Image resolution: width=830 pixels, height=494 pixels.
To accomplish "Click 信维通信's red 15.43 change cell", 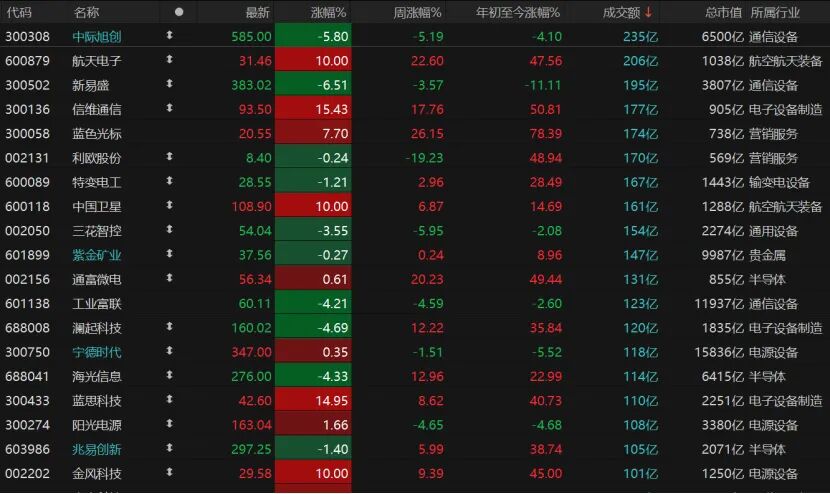I will coord(310,109).
